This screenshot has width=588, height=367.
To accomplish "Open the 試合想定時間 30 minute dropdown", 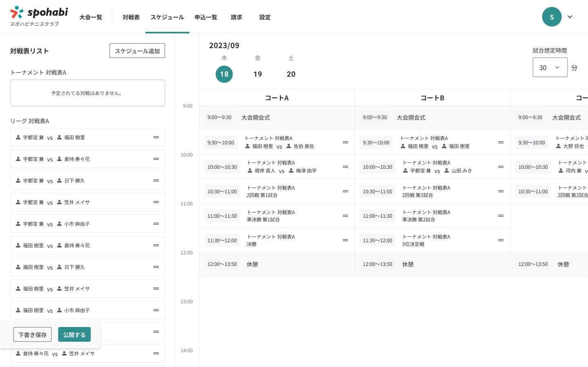I will click(550, 67).
